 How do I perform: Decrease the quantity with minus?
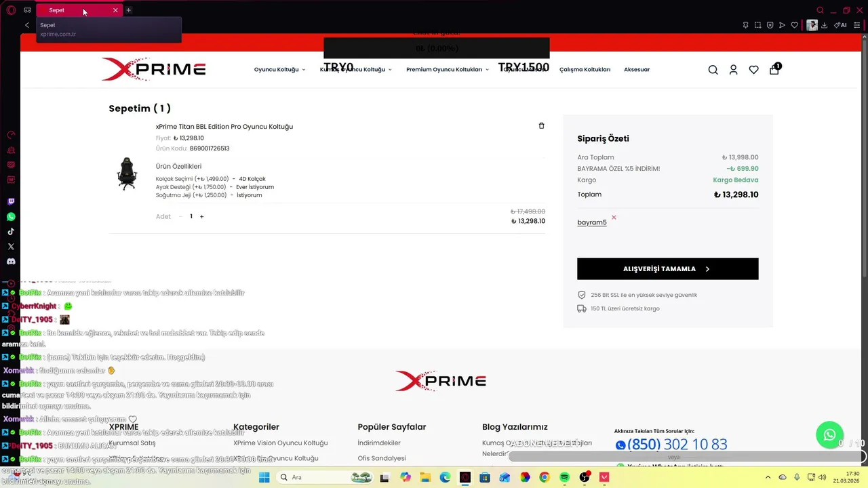(180, 216)
